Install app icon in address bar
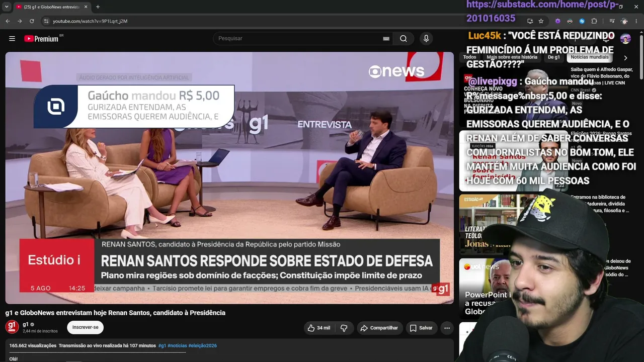 coord(530,21)
